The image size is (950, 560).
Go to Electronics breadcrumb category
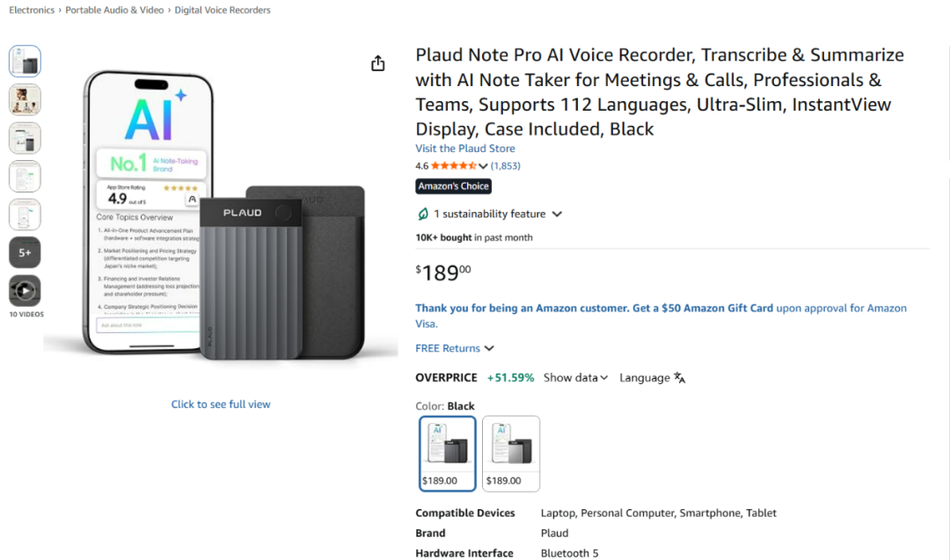(32, 11)
